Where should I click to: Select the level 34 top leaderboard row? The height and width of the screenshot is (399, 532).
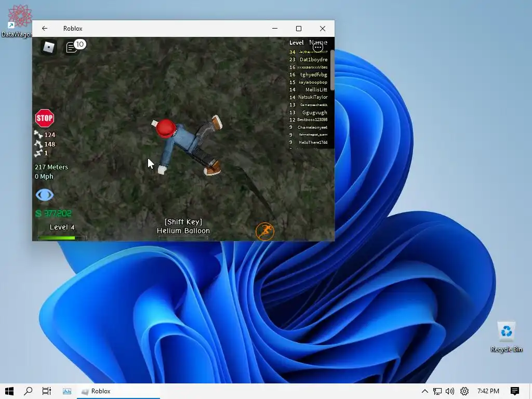pos(309,52)
